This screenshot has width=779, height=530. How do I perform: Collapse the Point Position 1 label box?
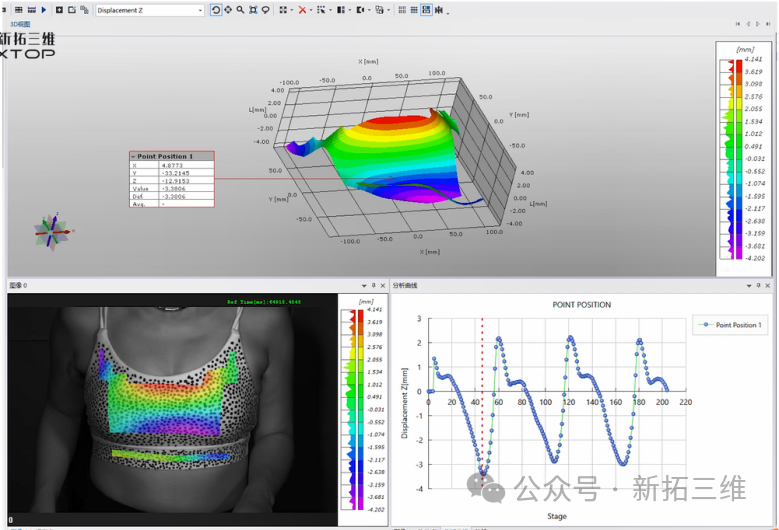(x=133, y=156)
